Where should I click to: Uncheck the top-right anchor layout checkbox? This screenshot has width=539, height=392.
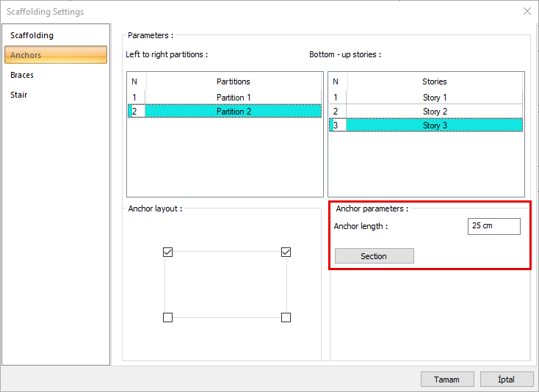[x=286, y=253]
